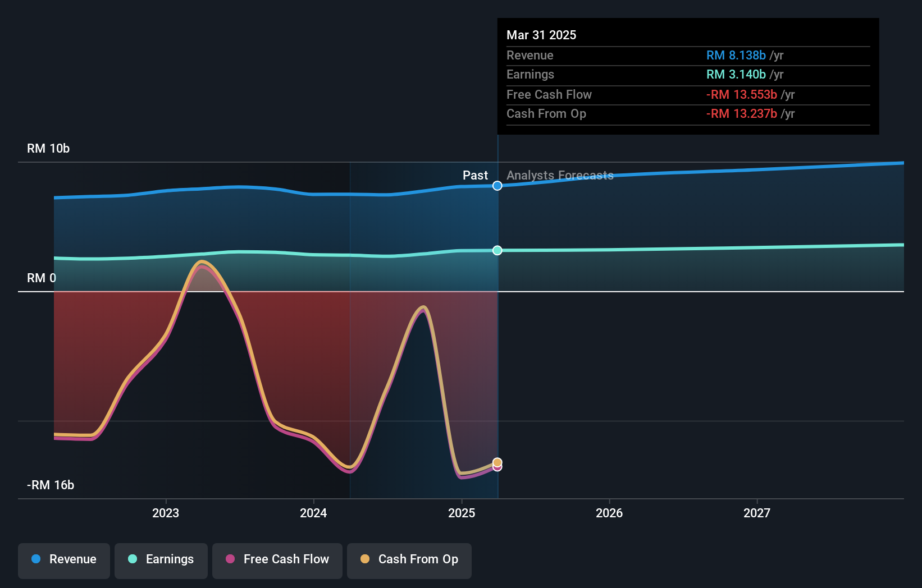Toggle the Earnings legend series
Viewport: 922px width, 588px height.
[x=161, y=560]
